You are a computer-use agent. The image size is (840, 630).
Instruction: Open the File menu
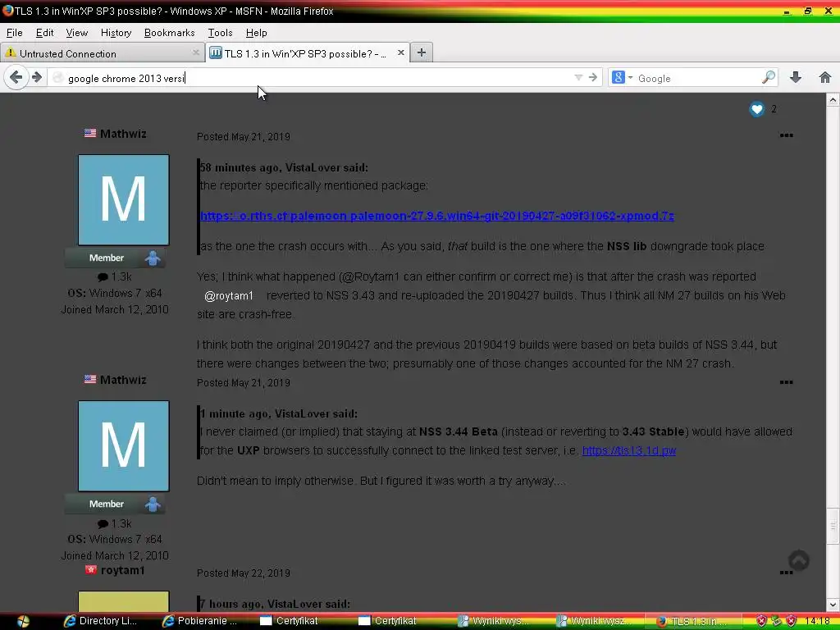pyautogui.click(x=15, y=33)
